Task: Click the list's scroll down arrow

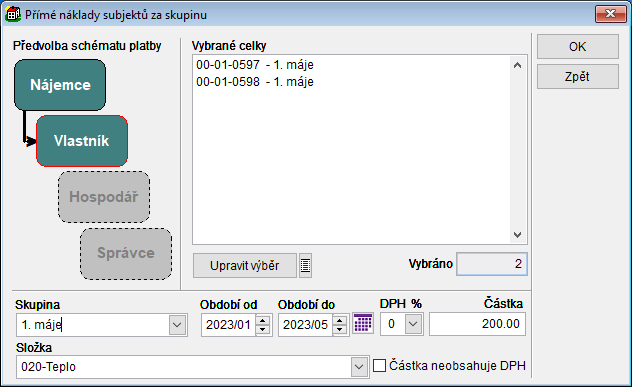Action: click(x=518, y=235)
